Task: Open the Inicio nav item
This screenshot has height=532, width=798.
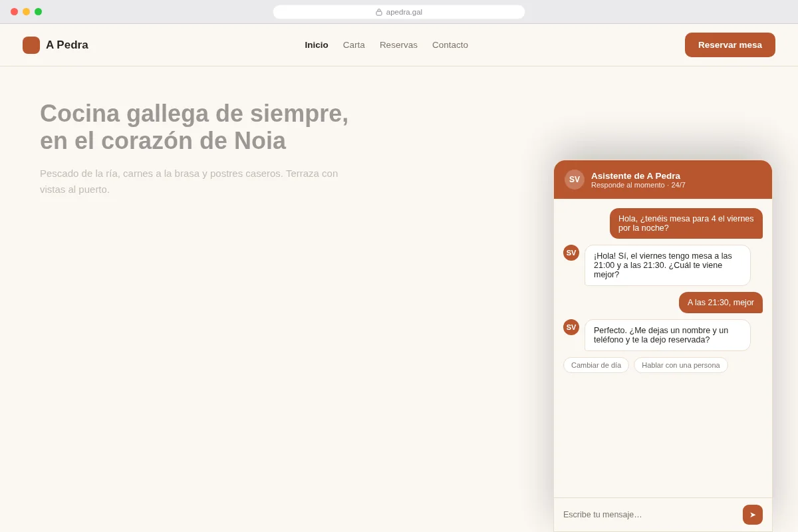Action: point(317,45)
